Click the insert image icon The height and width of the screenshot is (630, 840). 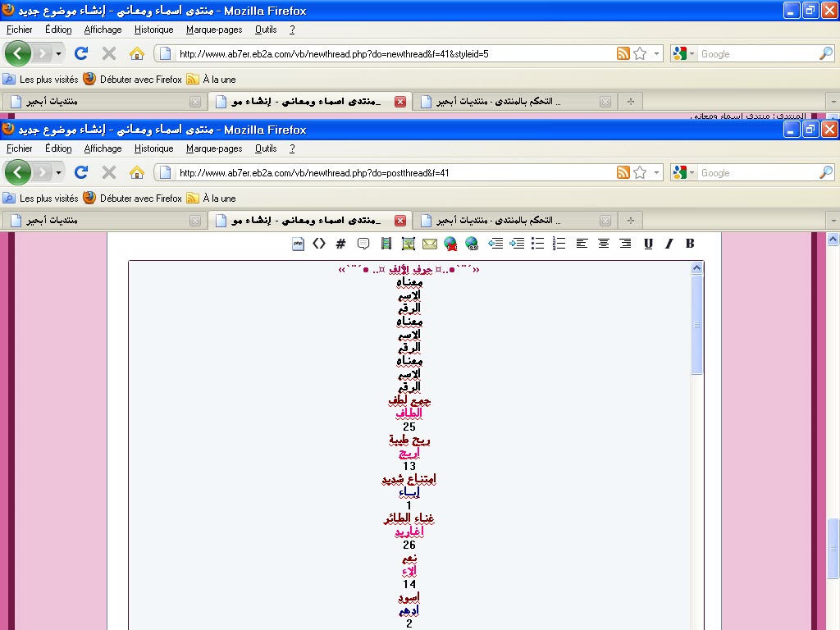(x=408, y=244)
